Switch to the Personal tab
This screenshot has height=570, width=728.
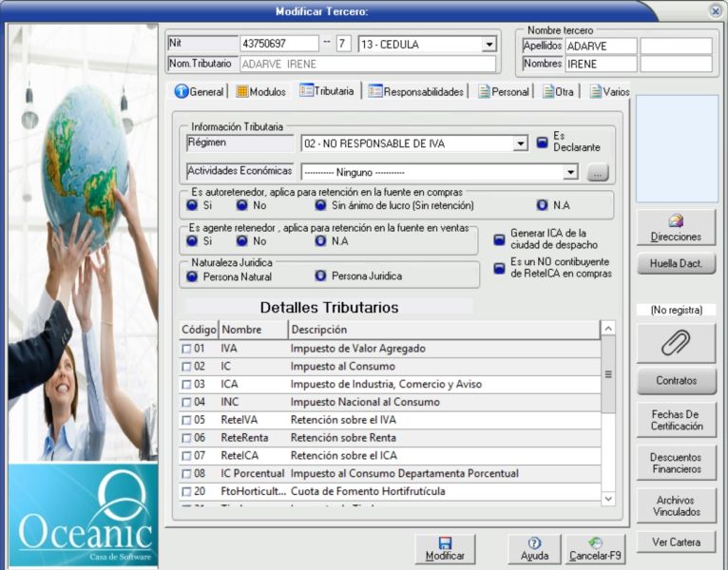504,91
